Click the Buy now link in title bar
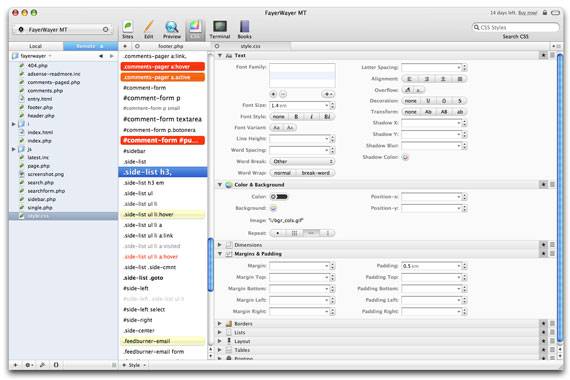The height and width of the screenshot is (380, 570). click(x=527, y=13)
